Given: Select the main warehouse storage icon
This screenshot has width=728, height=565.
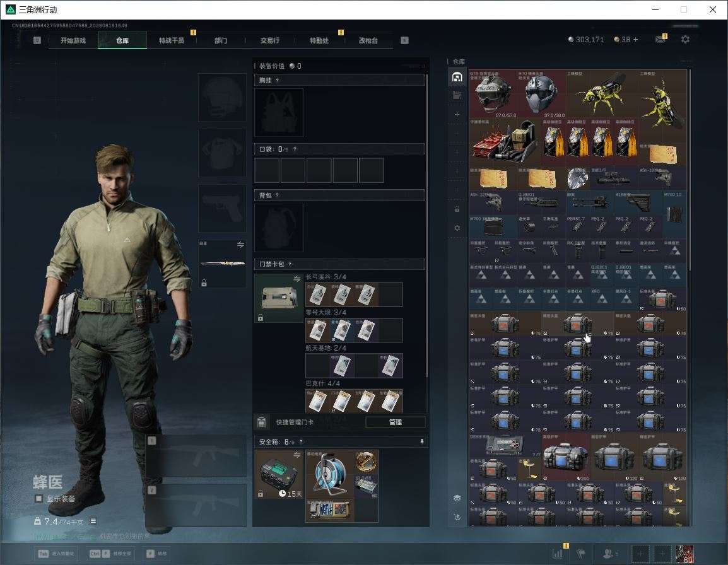Looking at the screenshot, I should (x=457, y=77).
